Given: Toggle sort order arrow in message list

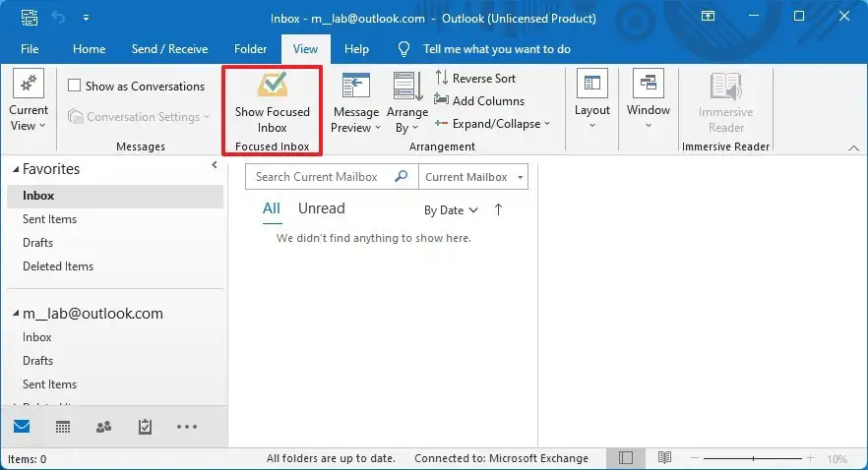Looking at the screenshot, I should click(x=498, y=209).
